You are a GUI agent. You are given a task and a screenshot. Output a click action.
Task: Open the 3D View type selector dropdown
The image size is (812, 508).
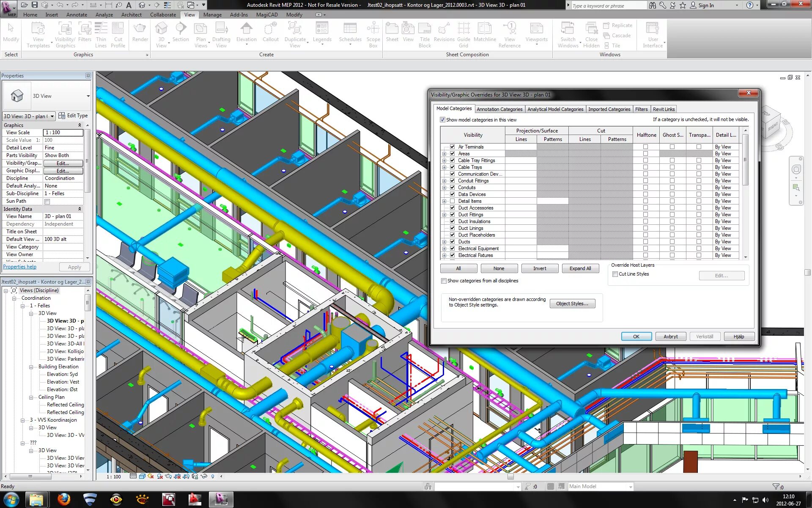pos(88,96)
